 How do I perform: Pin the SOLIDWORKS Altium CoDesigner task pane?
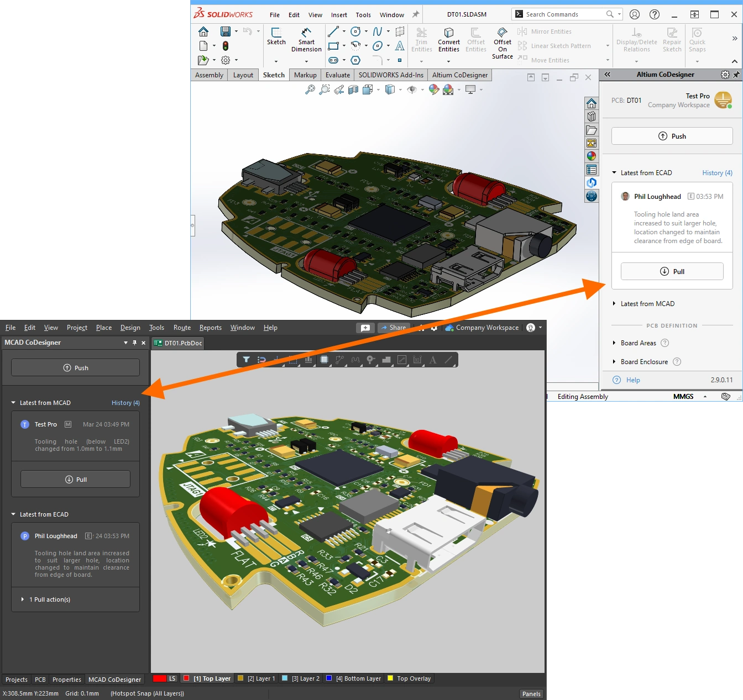pyautogui.click(x=736, y=75)
